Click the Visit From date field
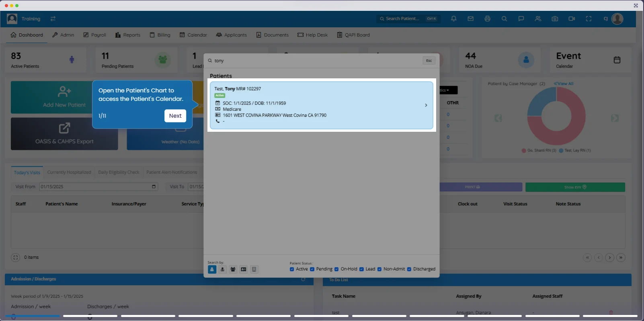This screenshot has height=321, width=644. coord(98,186)
